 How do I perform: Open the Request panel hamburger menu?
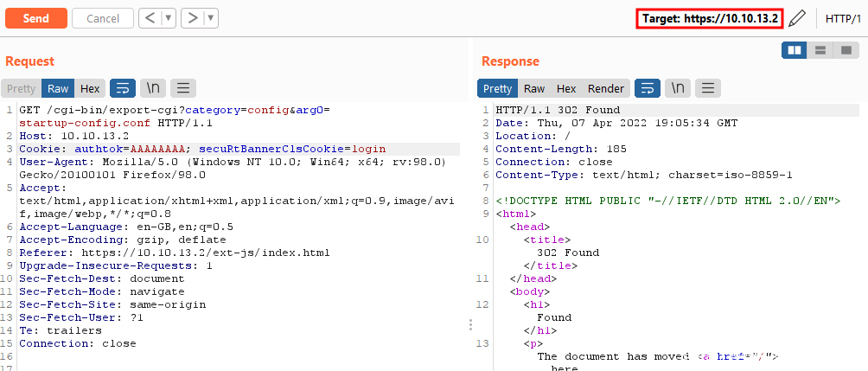183,88
